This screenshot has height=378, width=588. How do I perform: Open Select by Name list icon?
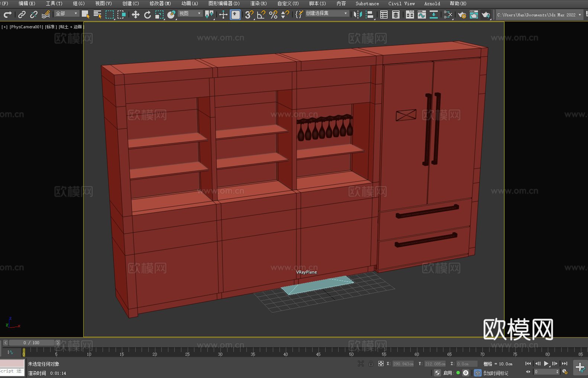click(97, 15)
